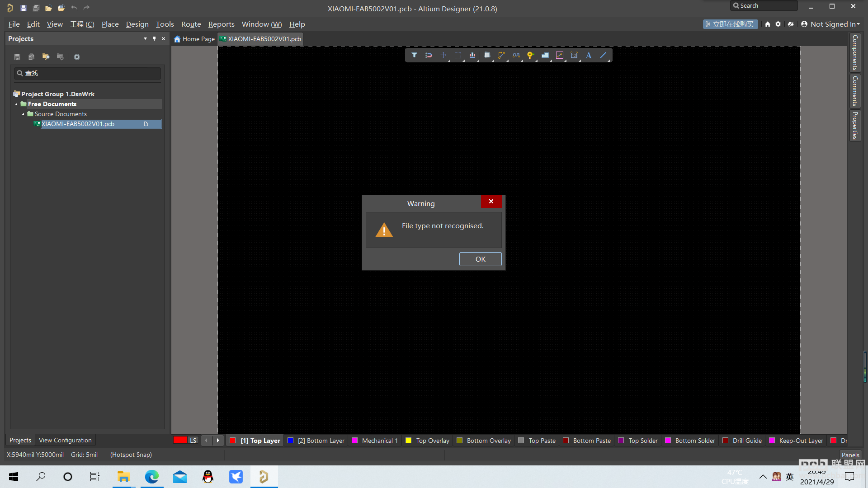Click the Top Overlay yellow color swatch
Image resolution: width=868 pixels, height=488 pixels.
pos(409,441)
